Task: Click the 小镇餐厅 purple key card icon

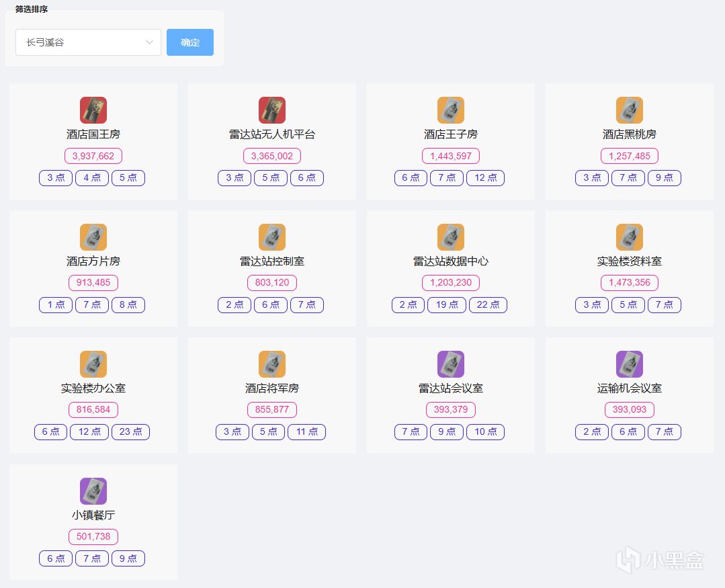Action: tap(93, 491)
